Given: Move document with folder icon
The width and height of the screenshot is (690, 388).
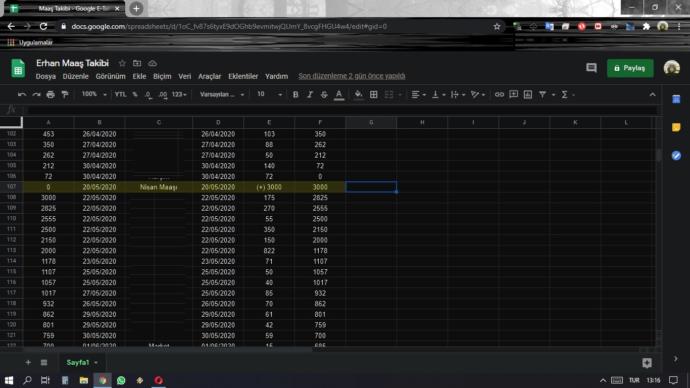Looking at the screenshot, I should click(137, 63).
